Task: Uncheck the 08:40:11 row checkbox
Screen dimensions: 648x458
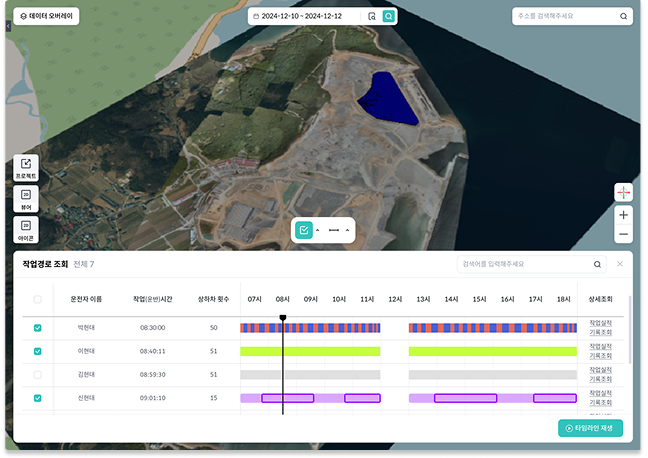Action: (38, 351)
